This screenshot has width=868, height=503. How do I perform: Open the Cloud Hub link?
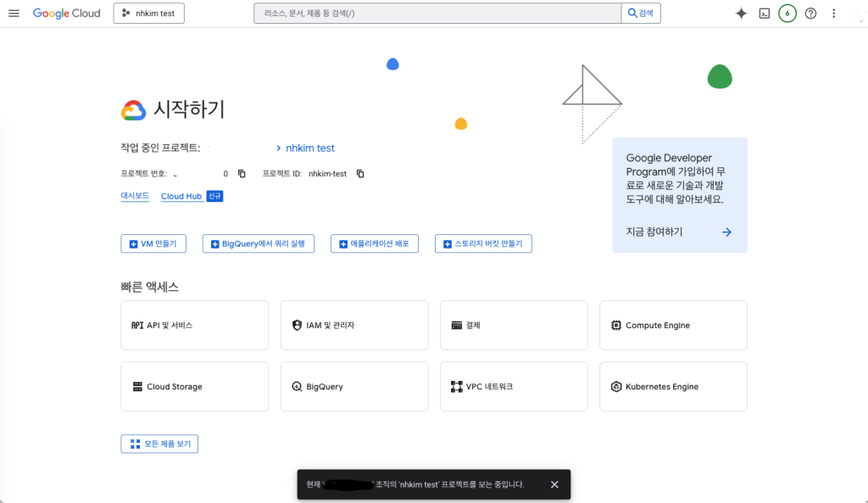181,196
